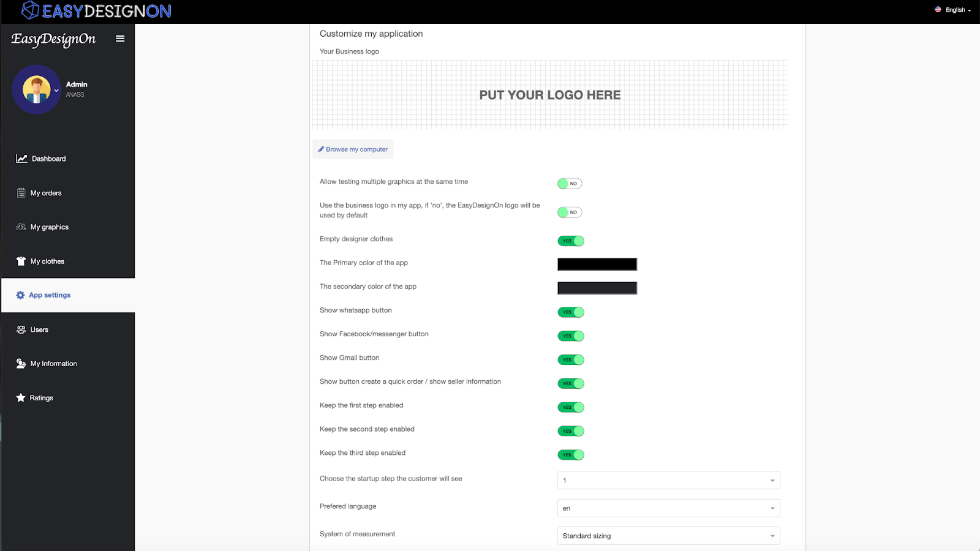
Task: Open App settings in sidebar
Action: 50,295
